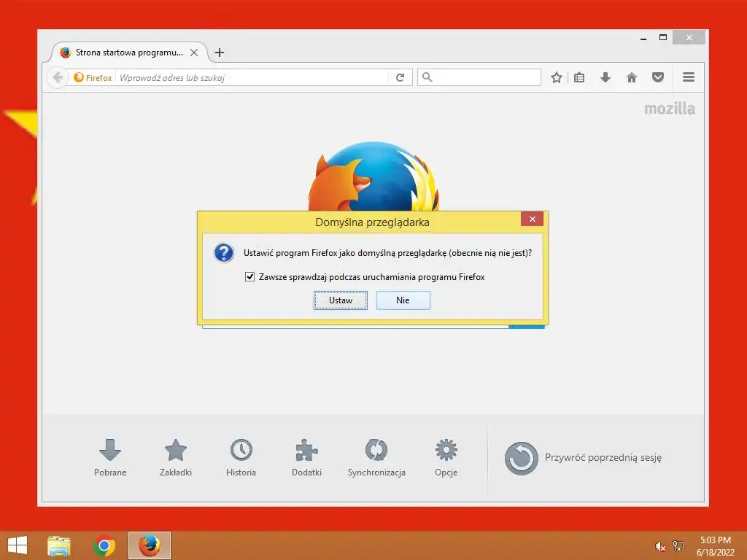Close the Strona startowa programu tab
Screen dimensions: 747x560
194,52
